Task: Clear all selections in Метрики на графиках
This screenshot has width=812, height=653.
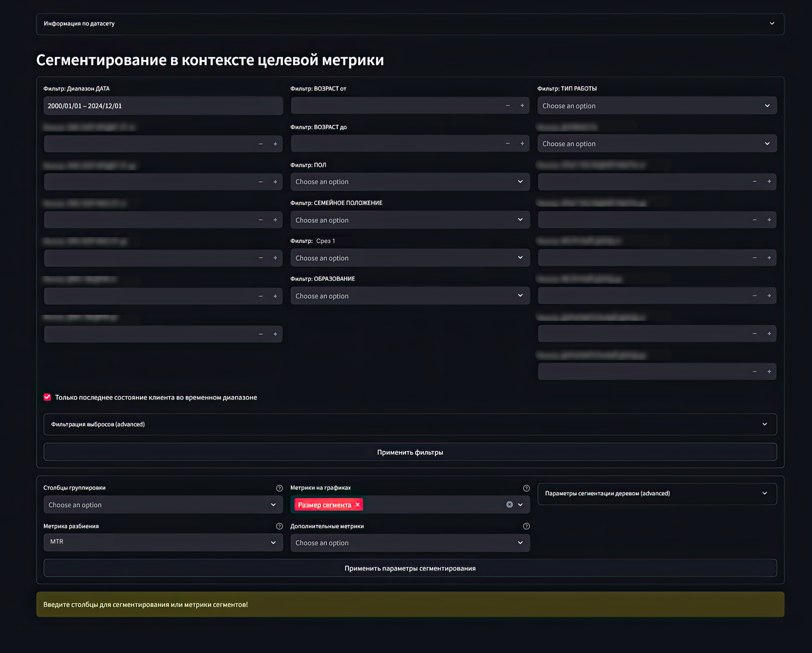Action: click(x=509, y=505)
